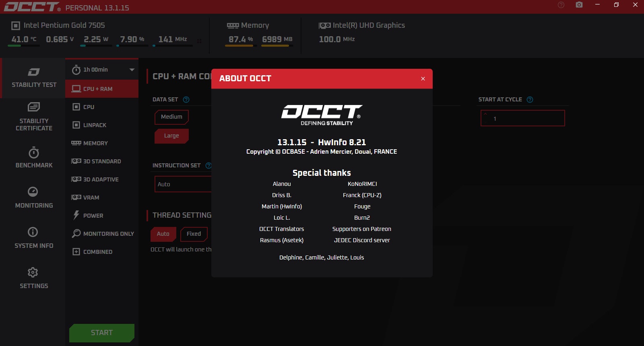Open the Stability Certificate section
644x346 pixels.
34,117
